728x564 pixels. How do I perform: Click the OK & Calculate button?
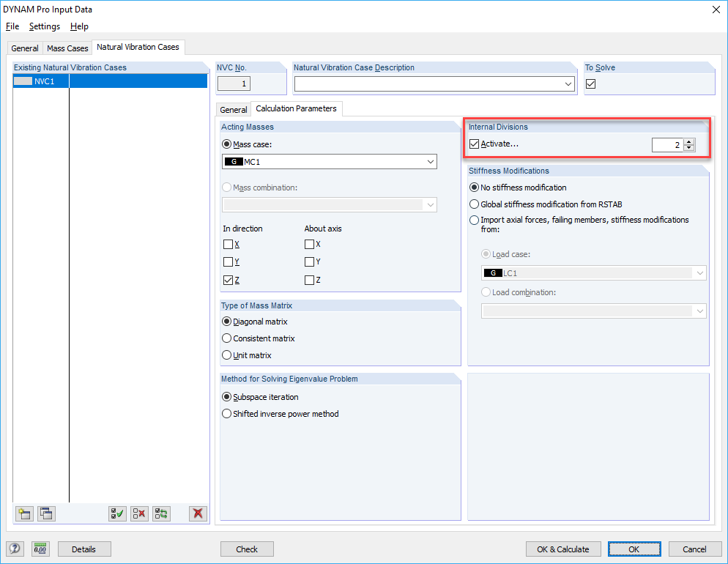563,549
